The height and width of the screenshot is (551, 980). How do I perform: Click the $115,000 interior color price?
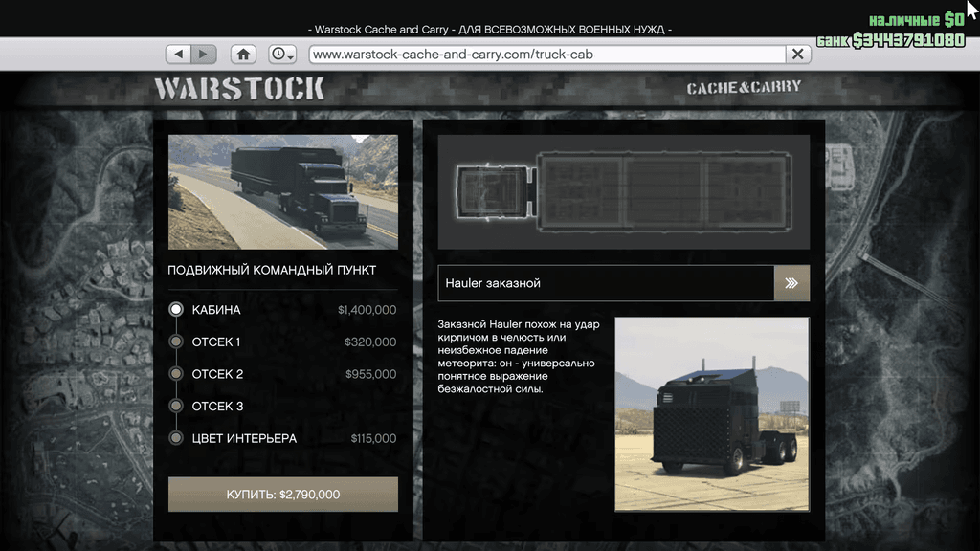pos(373,438)
